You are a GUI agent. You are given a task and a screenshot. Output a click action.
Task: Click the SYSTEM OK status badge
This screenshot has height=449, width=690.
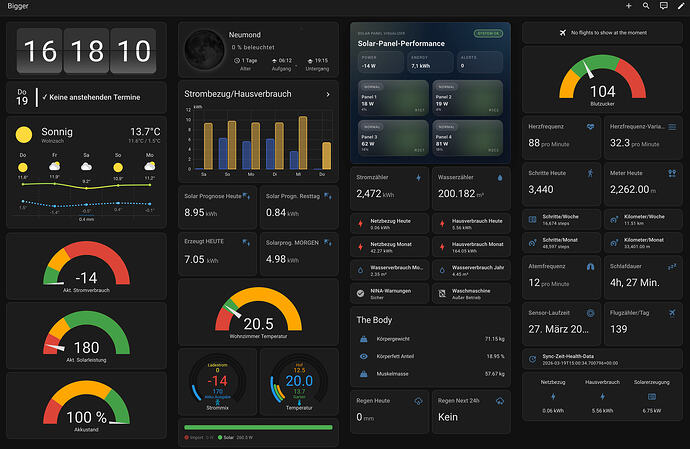pyautogui.click(x=488, y=33)
